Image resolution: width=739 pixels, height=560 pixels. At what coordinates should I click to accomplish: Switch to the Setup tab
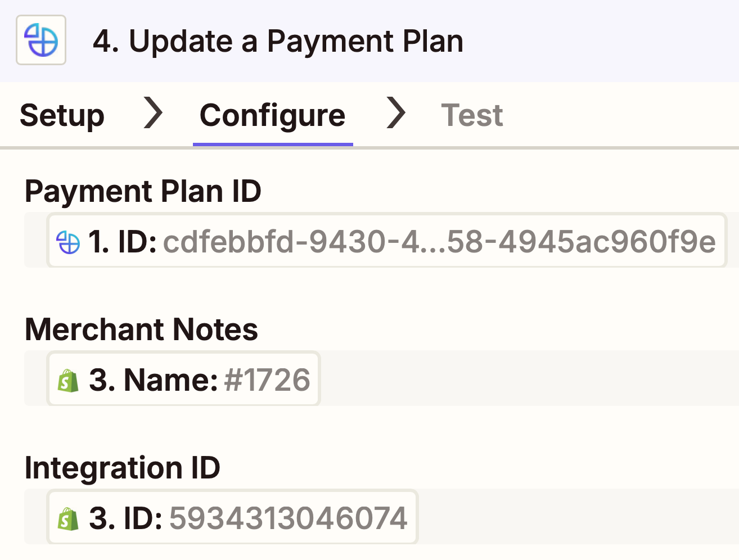pos(62,115)
